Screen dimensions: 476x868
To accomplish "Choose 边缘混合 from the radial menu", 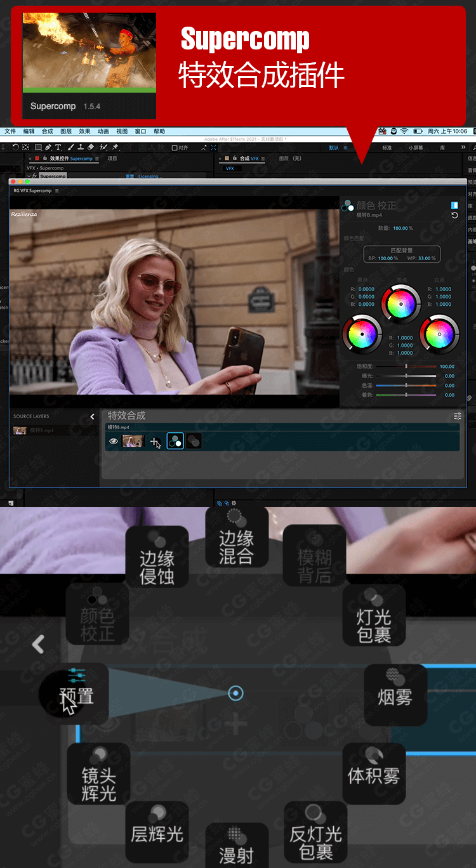I will [x=237, y=538].
